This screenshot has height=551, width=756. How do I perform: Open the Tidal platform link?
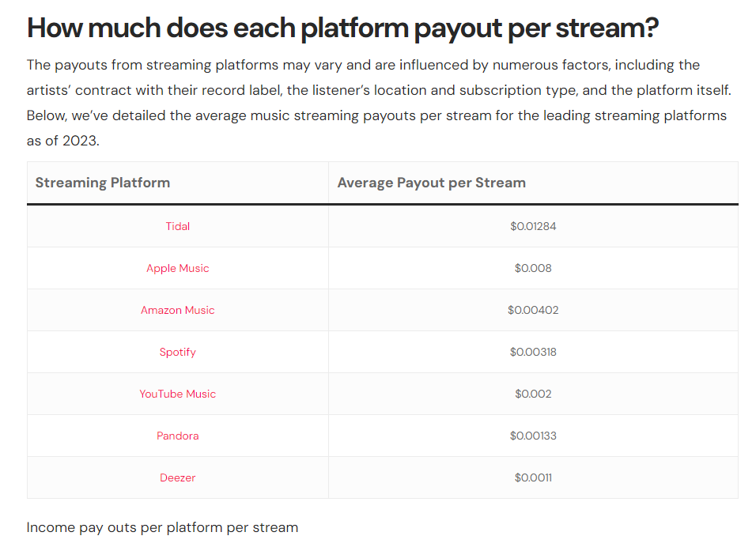click(x=177, y=226)
